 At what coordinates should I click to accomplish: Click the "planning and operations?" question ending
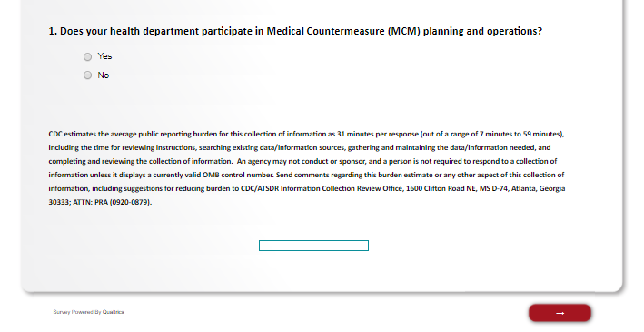(x=482, y=31)
